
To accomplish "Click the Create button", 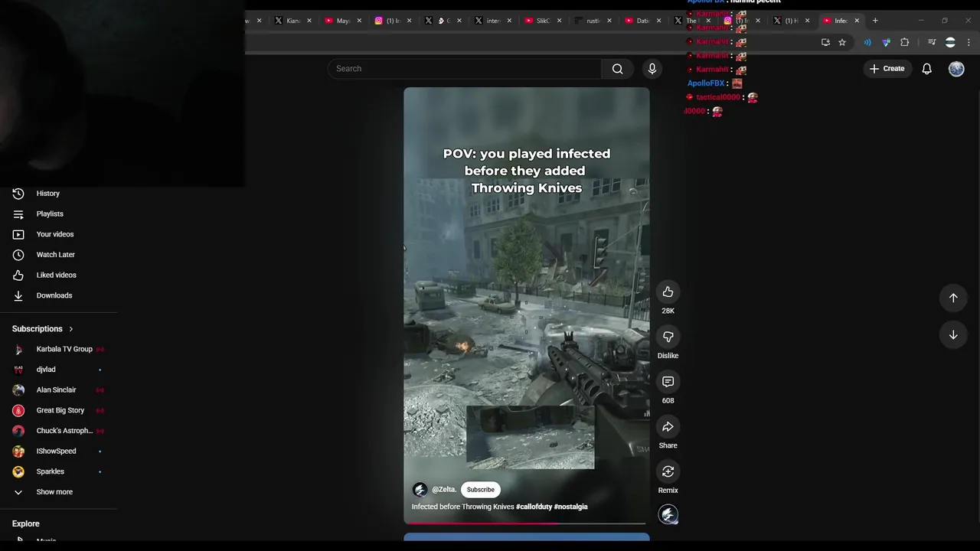I will coord(887,69).
